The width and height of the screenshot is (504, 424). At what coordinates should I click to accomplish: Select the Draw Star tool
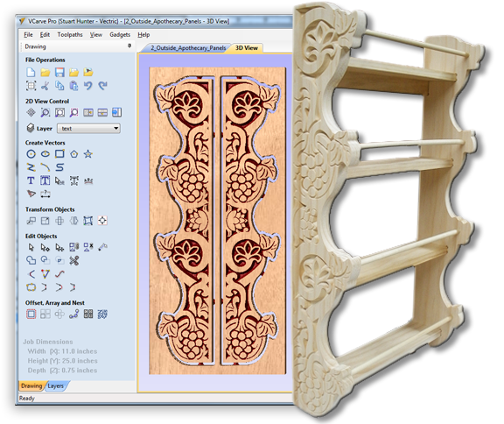[x=88, y=154]
